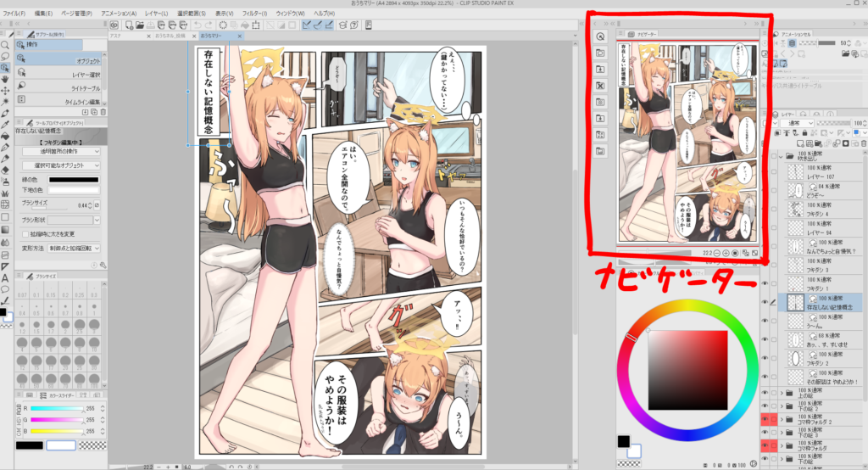Image resolution: width=868 pixels, height=470 pixels.
Task: Click the 線の色 black color swatch
Action: click(74, 180)
